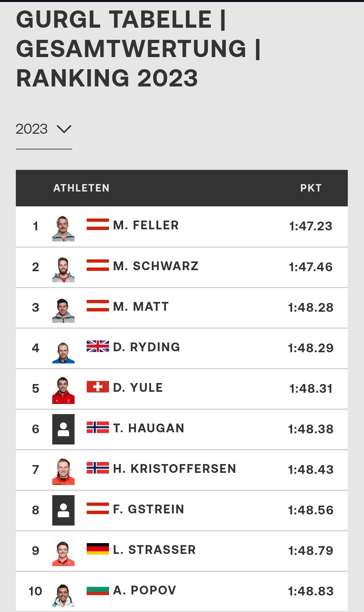The width and height of the screenshot is (364, 612).
Task: Click the Bulgarian flag beside A. Popov
Action: 97,590
